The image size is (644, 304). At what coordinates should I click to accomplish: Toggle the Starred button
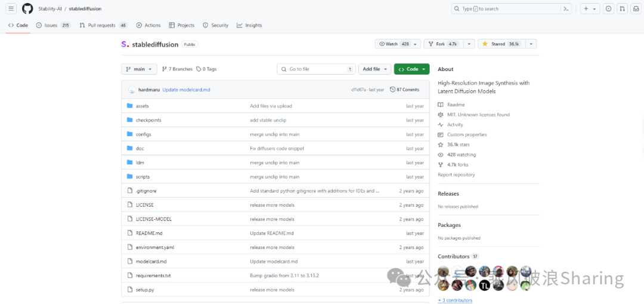click(x=501, y=44)
